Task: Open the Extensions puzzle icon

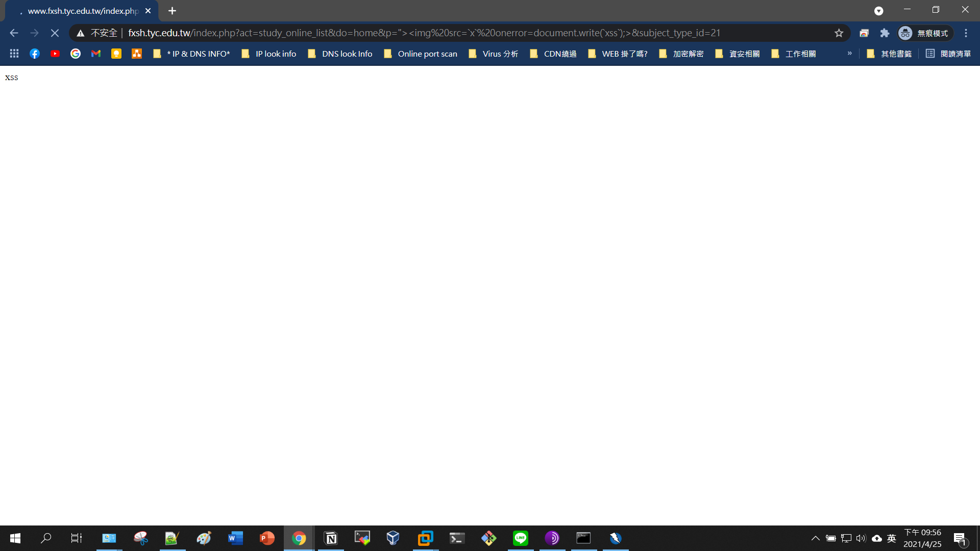Action: [885, 33]
